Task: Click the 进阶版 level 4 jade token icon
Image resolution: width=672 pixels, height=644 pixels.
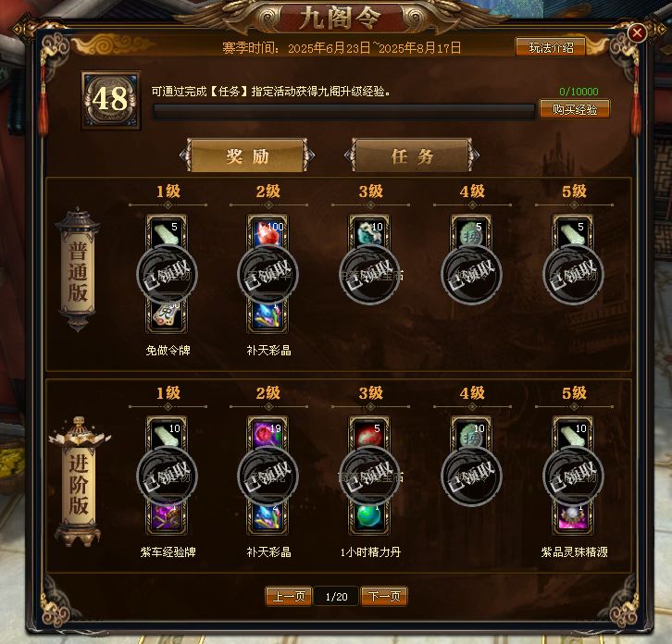Action: point(471,434)
